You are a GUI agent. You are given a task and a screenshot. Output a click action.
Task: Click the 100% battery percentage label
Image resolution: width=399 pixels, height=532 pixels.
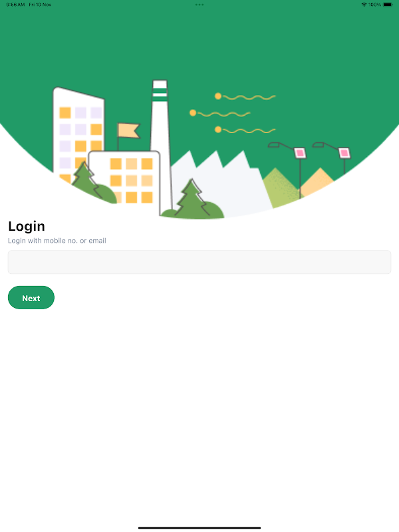374,5
